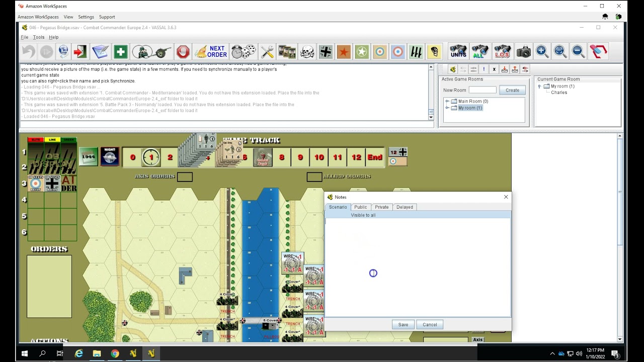Viewport: 644px width, 362px height.
Task: Open the File menu
Action: click(24, 37)
